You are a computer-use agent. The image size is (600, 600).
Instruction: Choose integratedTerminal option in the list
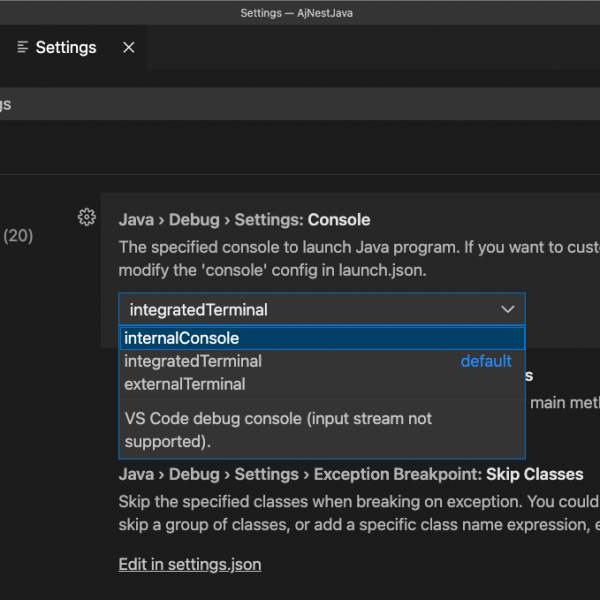[x=193, y=361]
